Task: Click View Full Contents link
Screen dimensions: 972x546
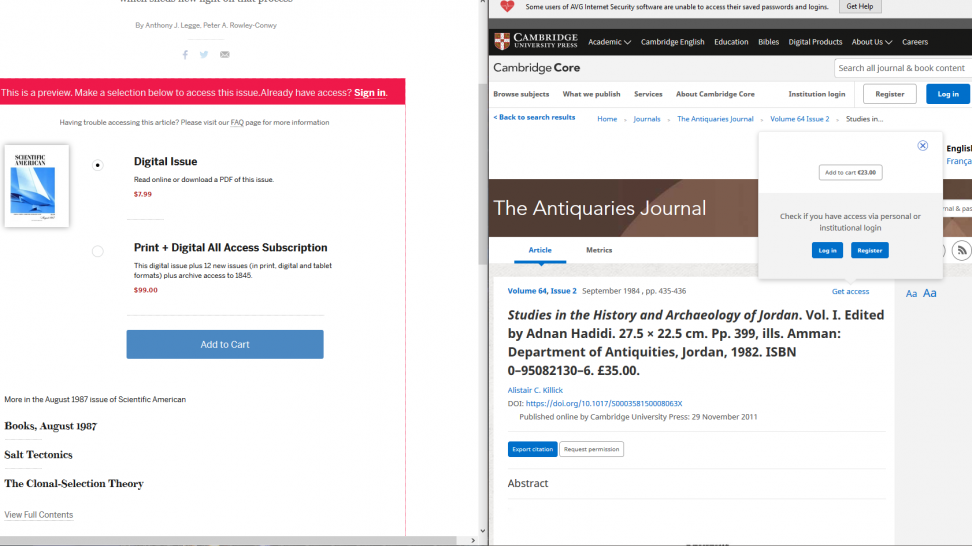Action: (38, 515)
